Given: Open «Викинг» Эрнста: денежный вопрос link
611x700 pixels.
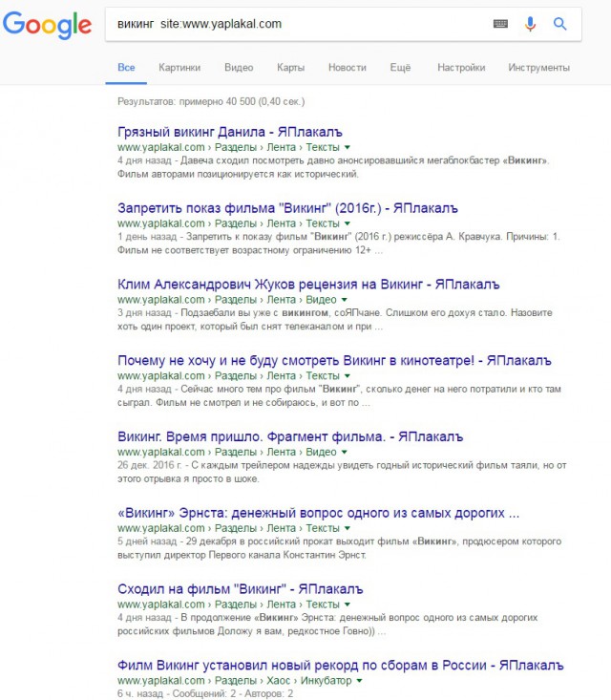Looking at the screenshot, I should (x=318, y=513).
